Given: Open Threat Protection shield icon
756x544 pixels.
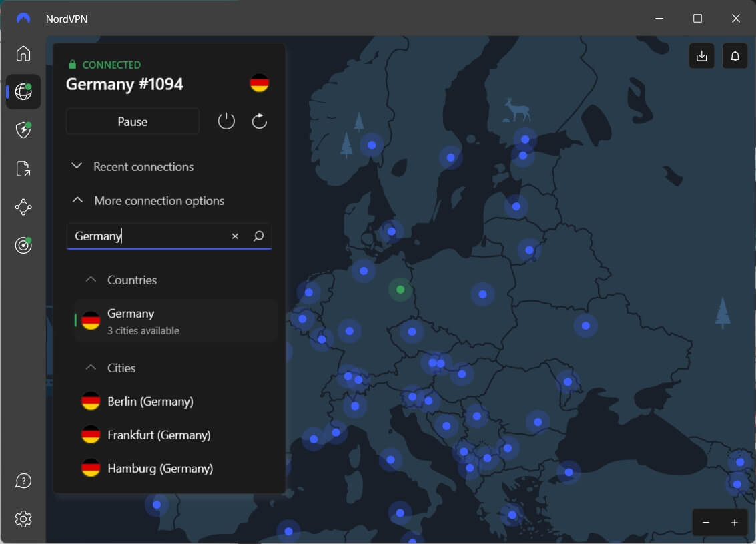Looking at the screenshot, I should coord(23,130).
